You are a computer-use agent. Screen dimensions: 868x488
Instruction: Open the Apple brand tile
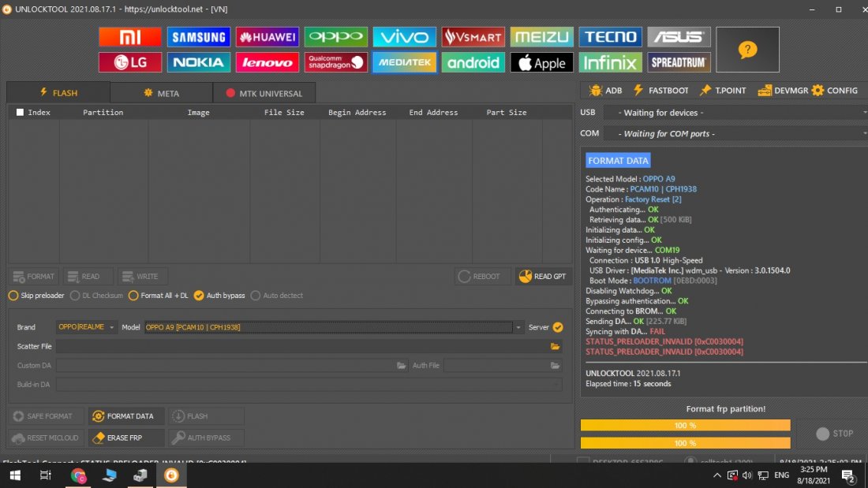tap(542, 62)
